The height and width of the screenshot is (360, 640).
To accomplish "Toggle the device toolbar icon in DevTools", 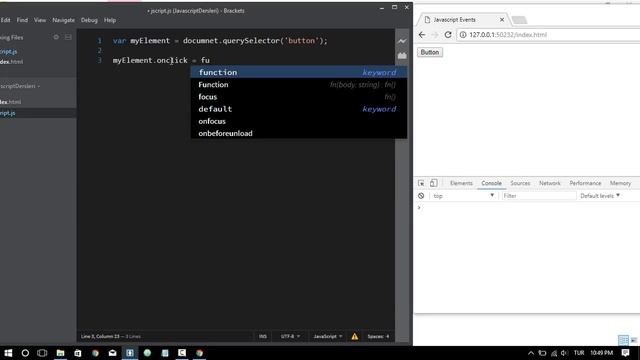I will pos(433,183).
